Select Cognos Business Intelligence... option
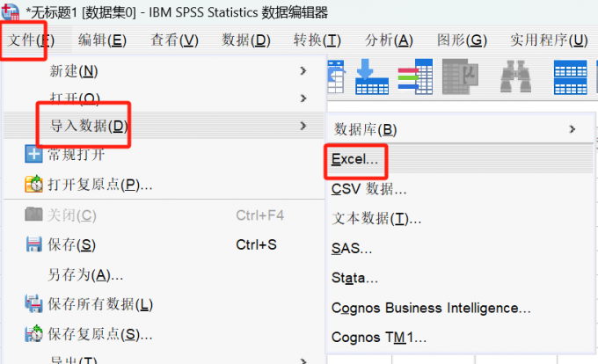 coord(431,308)
